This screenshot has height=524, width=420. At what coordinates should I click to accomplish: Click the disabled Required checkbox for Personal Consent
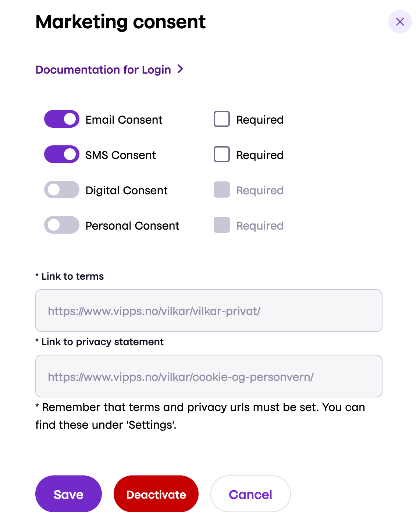tap(221, 225)
